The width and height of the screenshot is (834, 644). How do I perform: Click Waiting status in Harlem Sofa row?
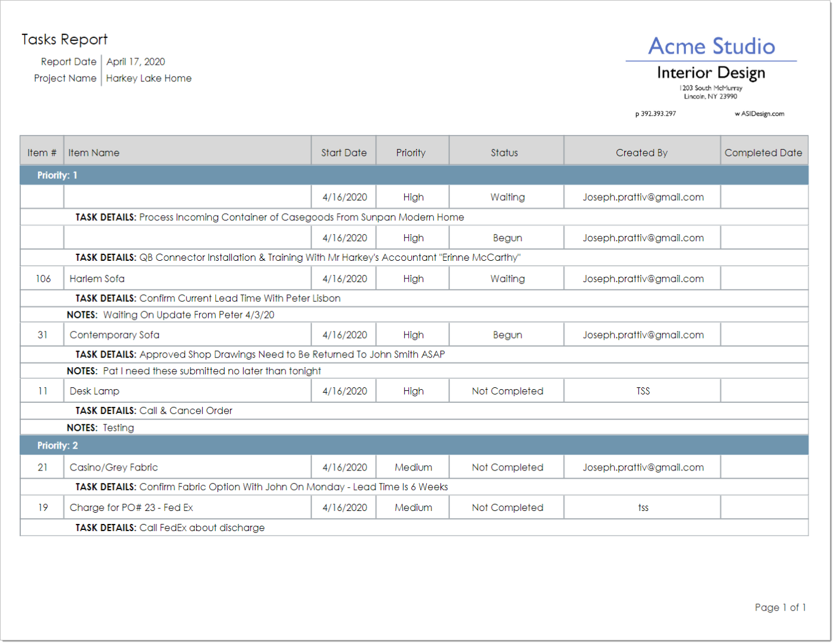[x=507, y=279]
